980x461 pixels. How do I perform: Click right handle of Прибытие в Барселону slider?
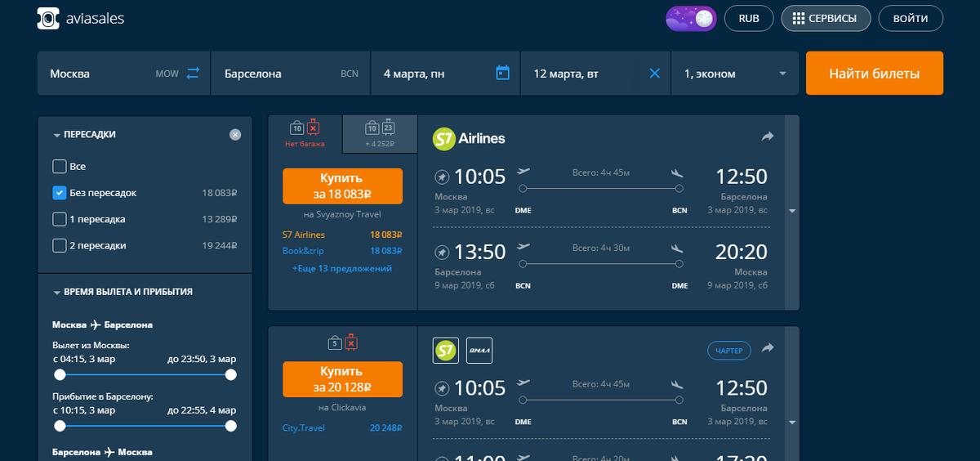coord(230,426)
